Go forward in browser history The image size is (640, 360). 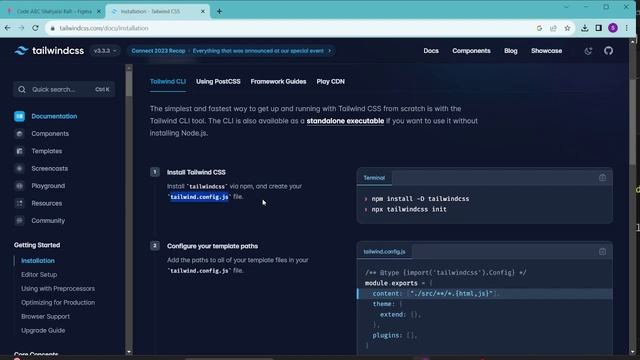[21, 28]
